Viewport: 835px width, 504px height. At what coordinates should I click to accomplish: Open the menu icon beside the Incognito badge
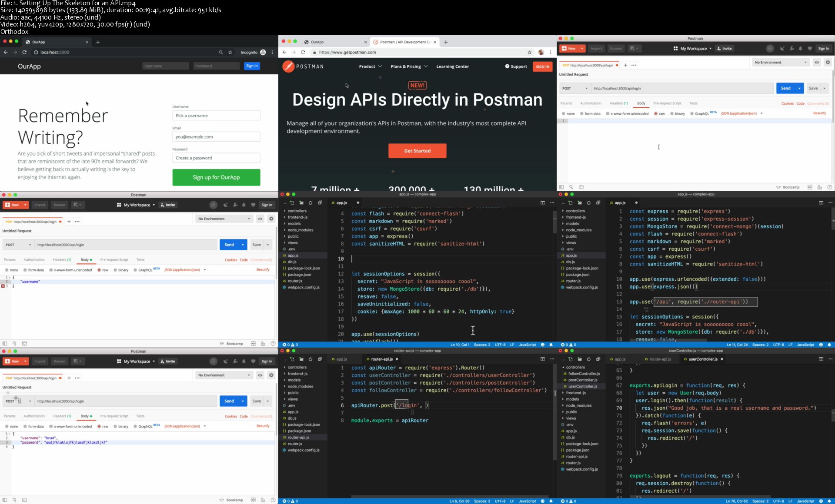[x=272, y=52]
